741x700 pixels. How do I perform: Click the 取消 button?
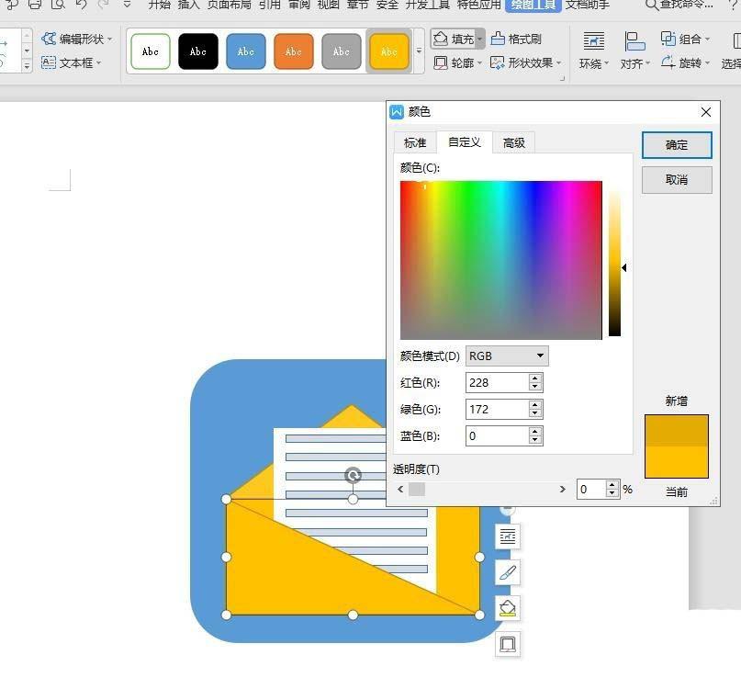point(677,180)
